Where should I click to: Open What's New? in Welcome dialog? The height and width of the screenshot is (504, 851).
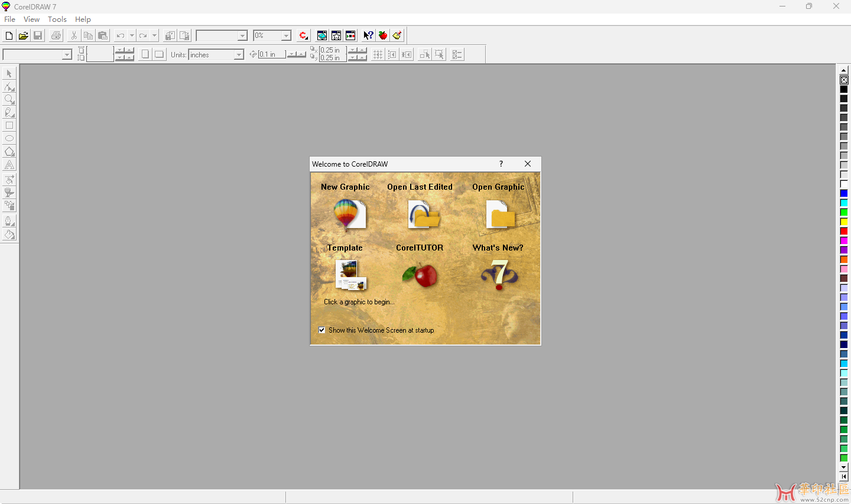click(x=499, y=275)
